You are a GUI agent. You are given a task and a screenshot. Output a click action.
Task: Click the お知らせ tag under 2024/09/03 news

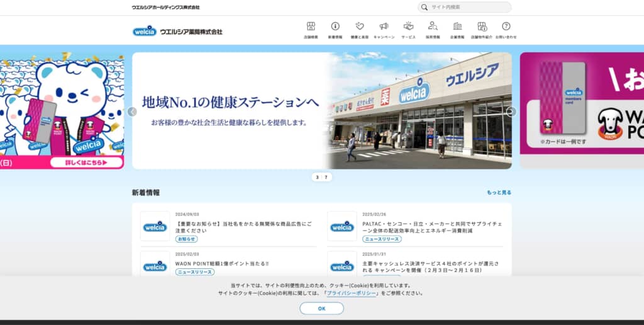[186, 239]
